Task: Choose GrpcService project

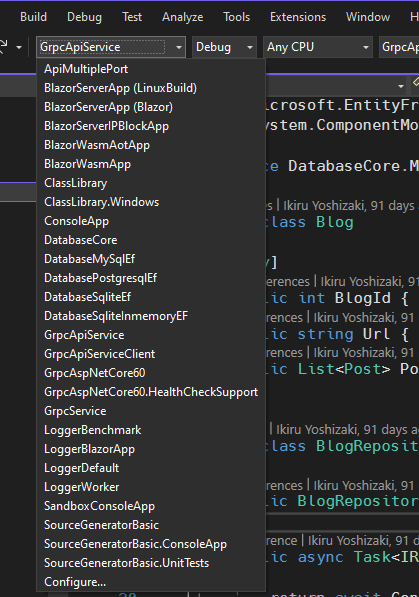Action: coord(151,411)
